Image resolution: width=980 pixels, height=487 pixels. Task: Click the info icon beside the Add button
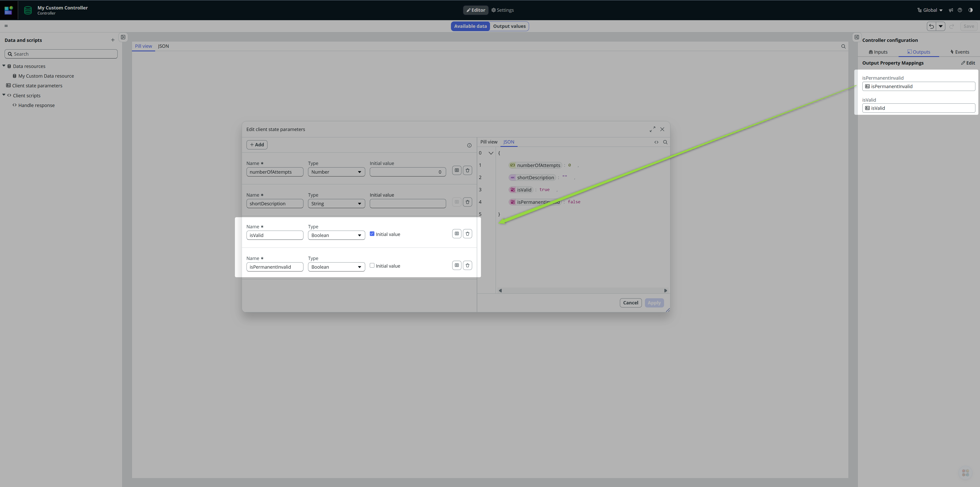pos(469,146)
